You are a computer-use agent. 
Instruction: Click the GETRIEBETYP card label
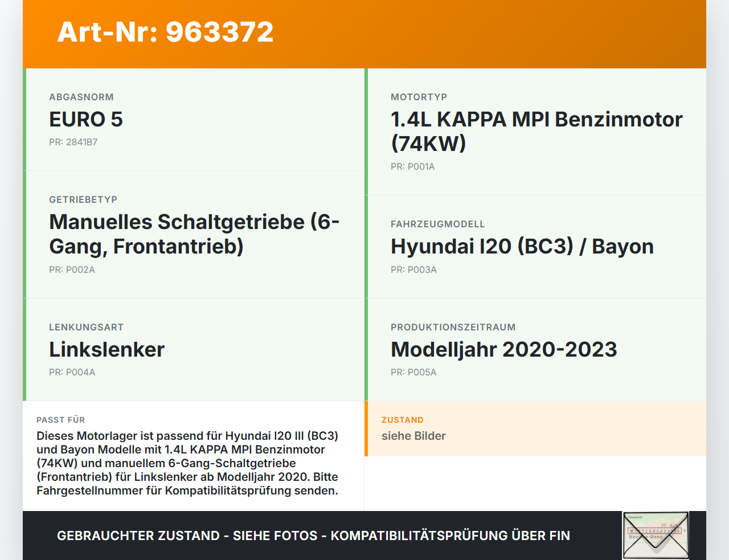(83, 199)
